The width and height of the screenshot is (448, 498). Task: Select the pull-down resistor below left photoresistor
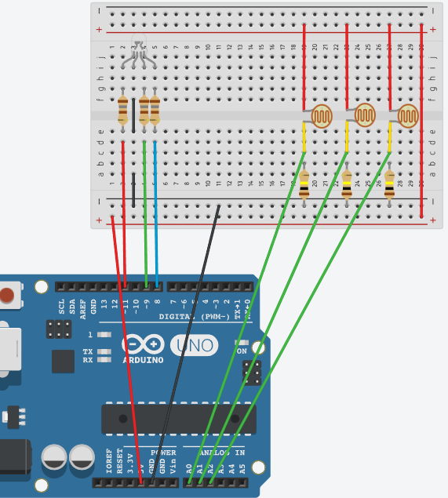coord(304,185)
